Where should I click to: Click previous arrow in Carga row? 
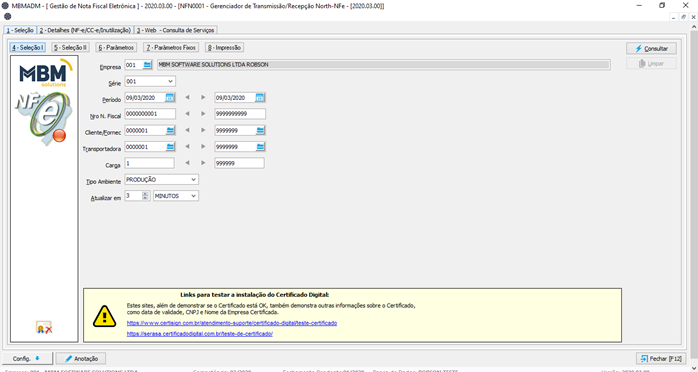tap(187, 163)
